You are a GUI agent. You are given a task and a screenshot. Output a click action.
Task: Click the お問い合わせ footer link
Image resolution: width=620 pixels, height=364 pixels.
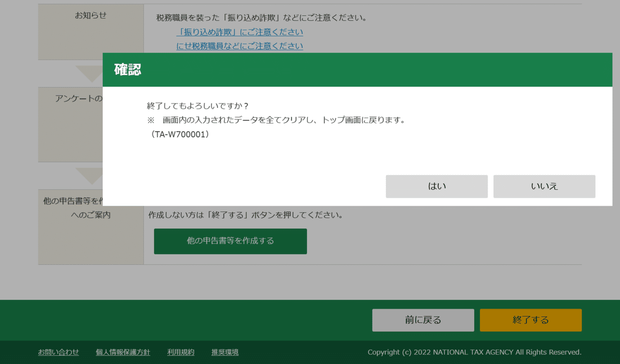pos(58,352)
